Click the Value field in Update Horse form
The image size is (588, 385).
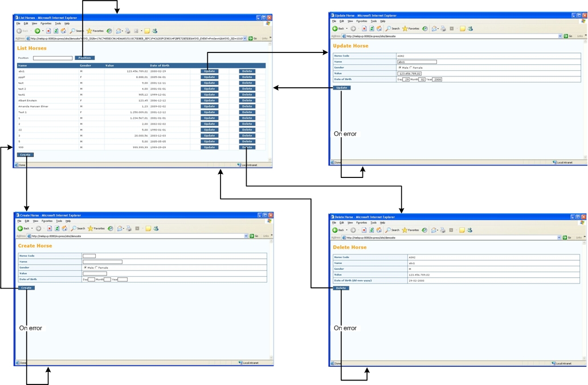(410, 74)
